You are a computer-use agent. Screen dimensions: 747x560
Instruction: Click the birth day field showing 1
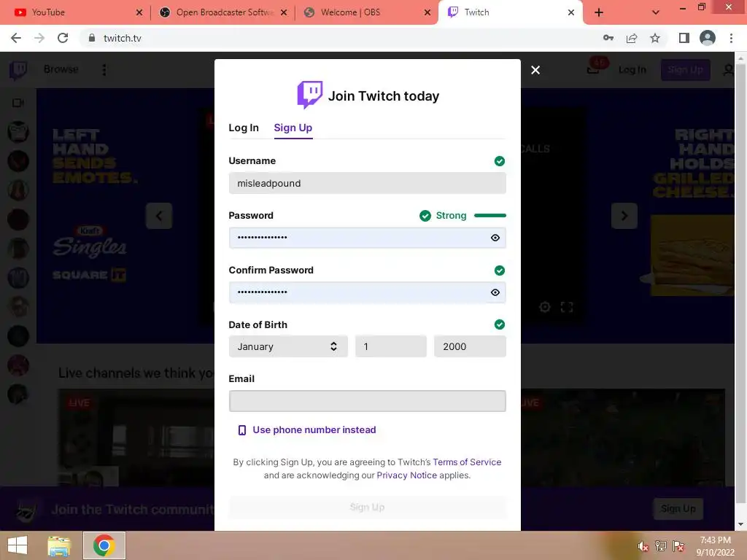tap(391, 346)
